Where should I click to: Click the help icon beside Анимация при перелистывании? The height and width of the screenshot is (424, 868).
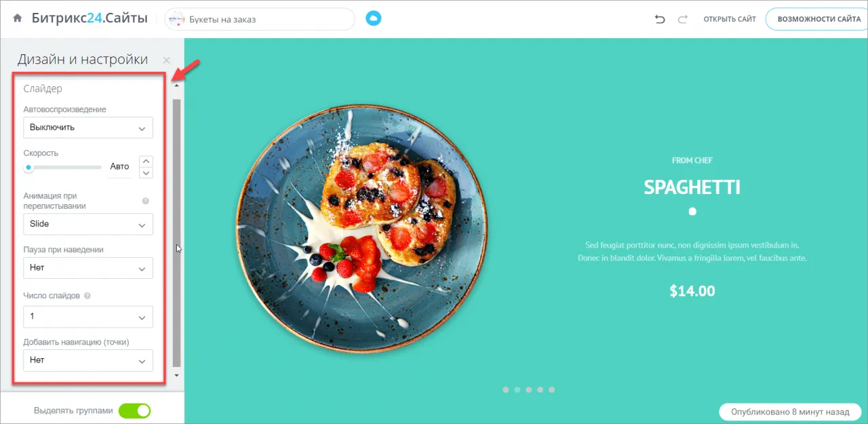[x=145, y=201]
